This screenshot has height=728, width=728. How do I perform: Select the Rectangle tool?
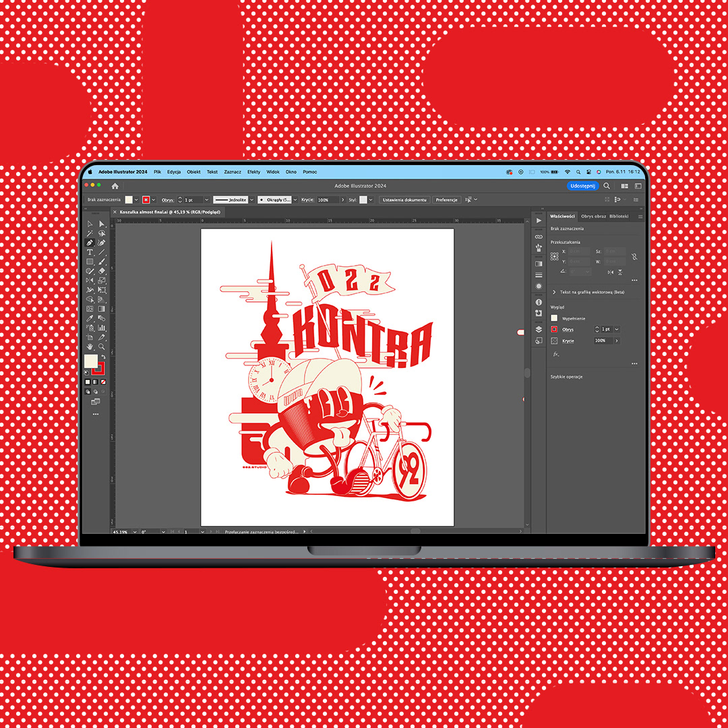pyautogui.click(x=90, y=262)
